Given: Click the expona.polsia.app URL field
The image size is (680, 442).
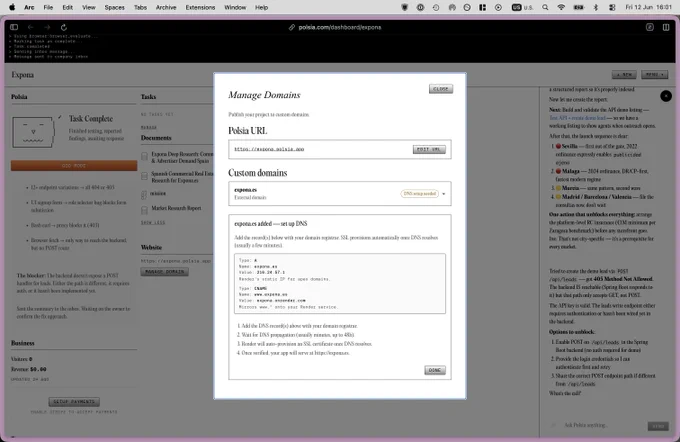Looking at the screenshot, I should point(340,149).
